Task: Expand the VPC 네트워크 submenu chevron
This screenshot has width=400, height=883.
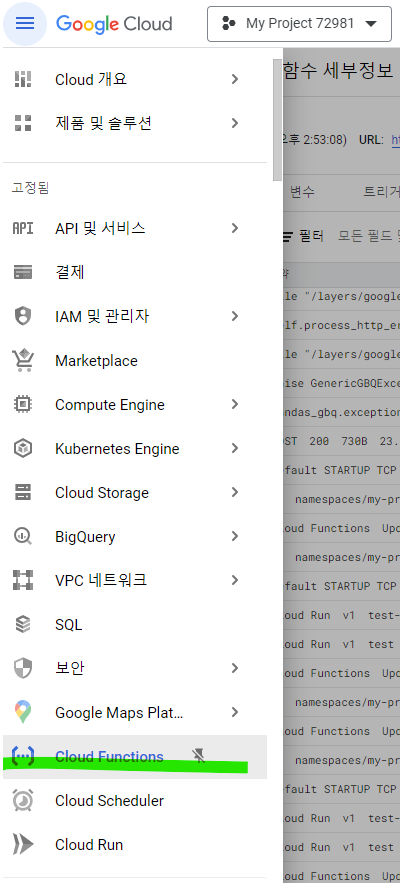Action: pyautogui.click(x=235, y=580)
